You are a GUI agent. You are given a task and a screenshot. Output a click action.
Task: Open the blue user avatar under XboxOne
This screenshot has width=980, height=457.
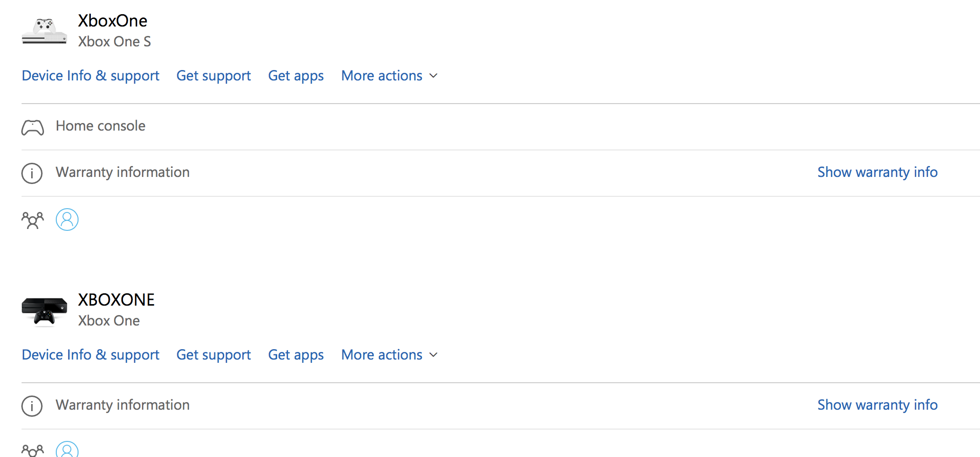[x=67, y=220]
